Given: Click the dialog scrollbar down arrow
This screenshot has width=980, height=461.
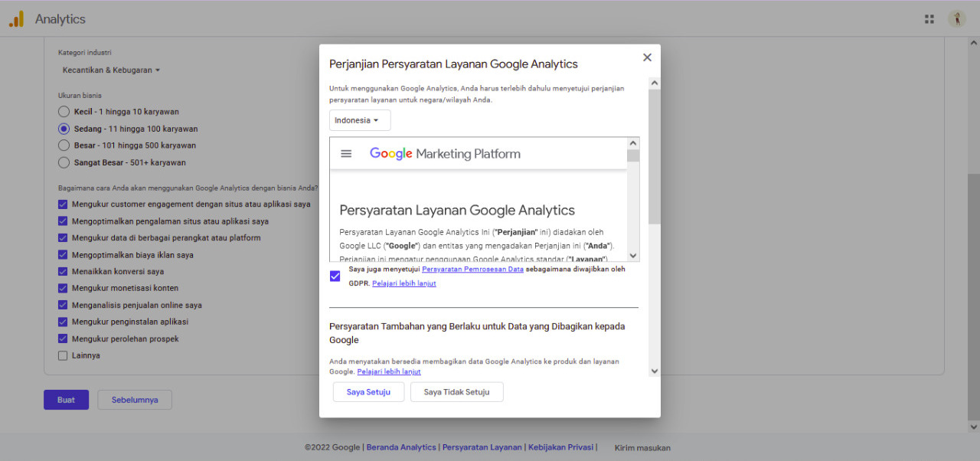Looking at the screenshot, I should click(x=654, y=371).
